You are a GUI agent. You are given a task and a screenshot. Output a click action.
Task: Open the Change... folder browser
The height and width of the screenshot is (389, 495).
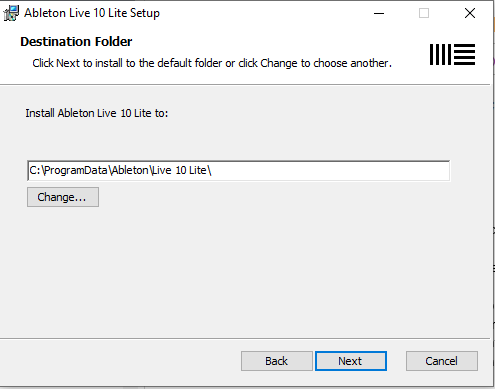click(x=63, y=197)
